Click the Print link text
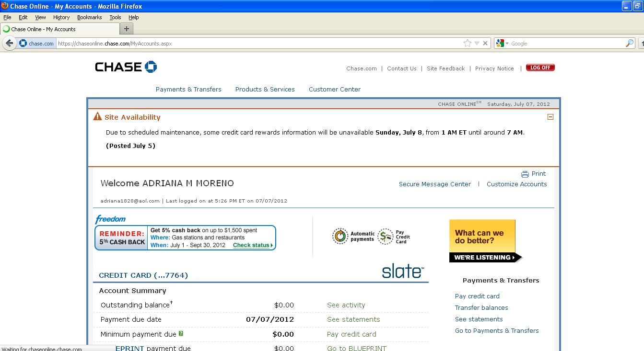This screenshot has width=644, height=351. (539, 173)
